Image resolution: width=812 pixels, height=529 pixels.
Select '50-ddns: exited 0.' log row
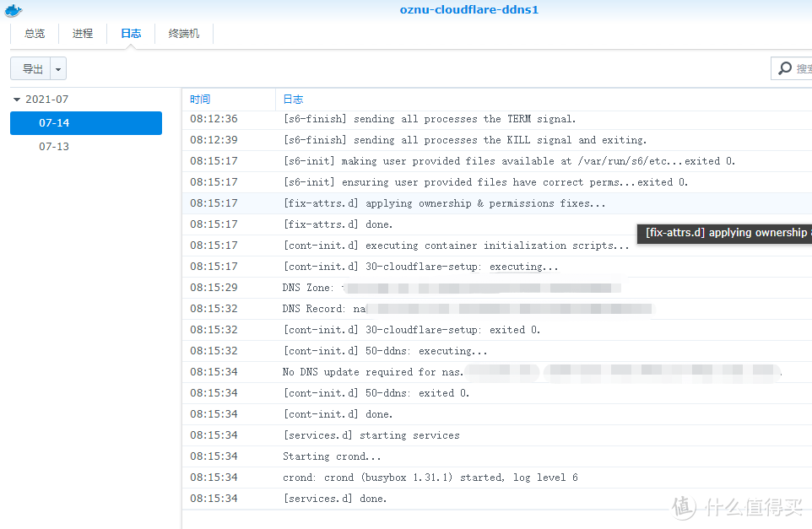point(497,393)
